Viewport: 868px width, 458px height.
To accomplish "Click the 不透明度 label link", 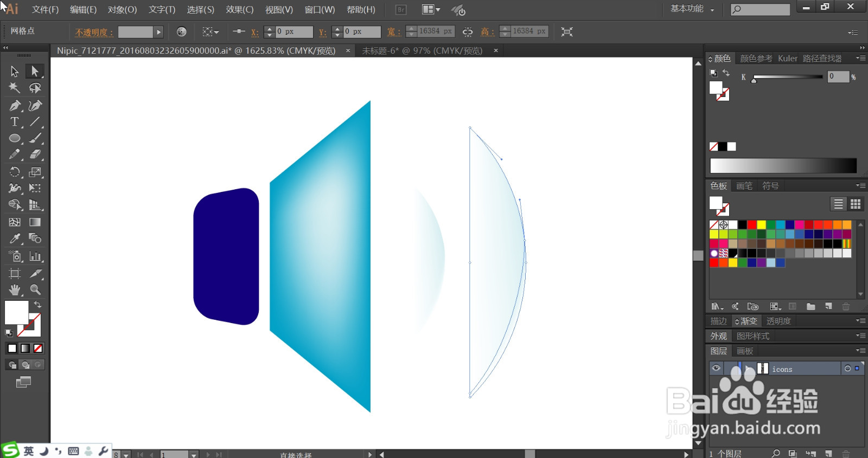I will [x=94, y=33].
